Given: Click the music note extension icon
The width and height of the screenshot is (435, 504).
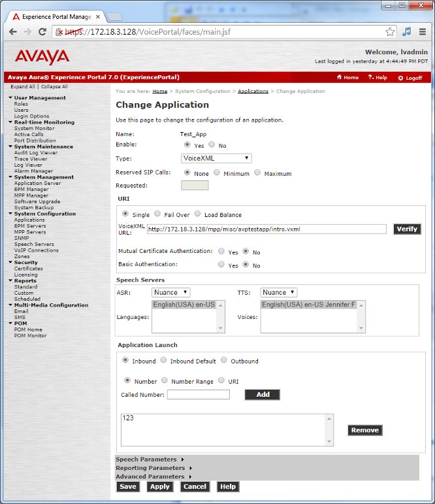Looking at the screenshot, I should [407, 31].
